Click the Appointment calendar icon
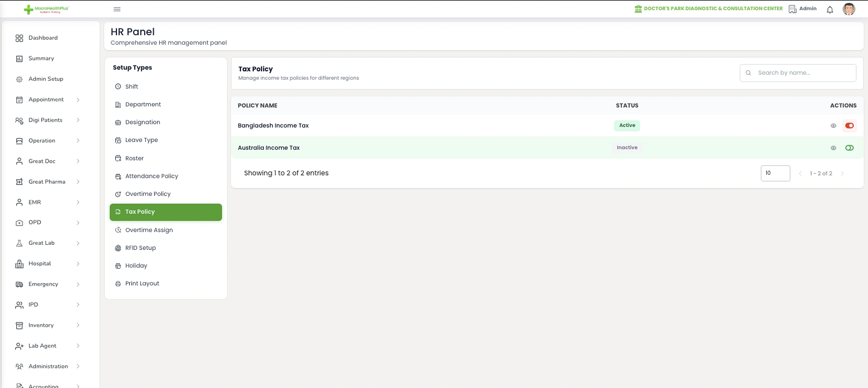Image resolution: width=868 pixels, height=388 pixels. click(x=19, y=100)
